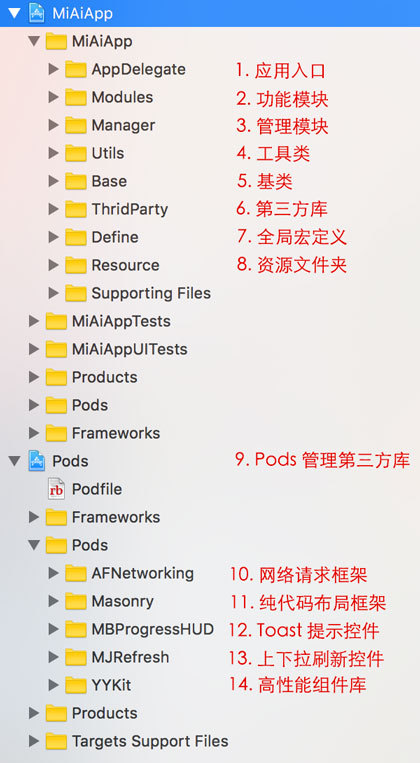Screen dimensions: 420x763
Task: Expand the Supporting Files disclosure triangle
Action: 54,293
